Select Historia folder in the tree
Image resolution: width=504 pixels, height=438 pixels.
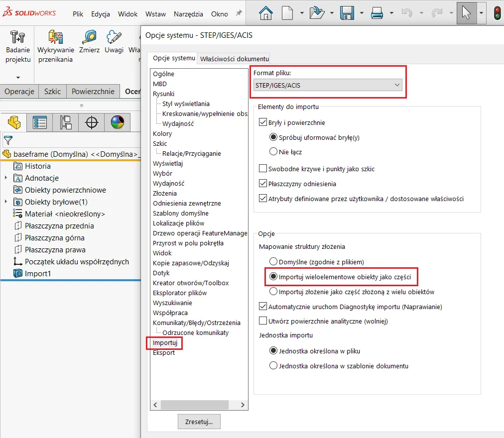pyautogui.click(x=32, y=166)
